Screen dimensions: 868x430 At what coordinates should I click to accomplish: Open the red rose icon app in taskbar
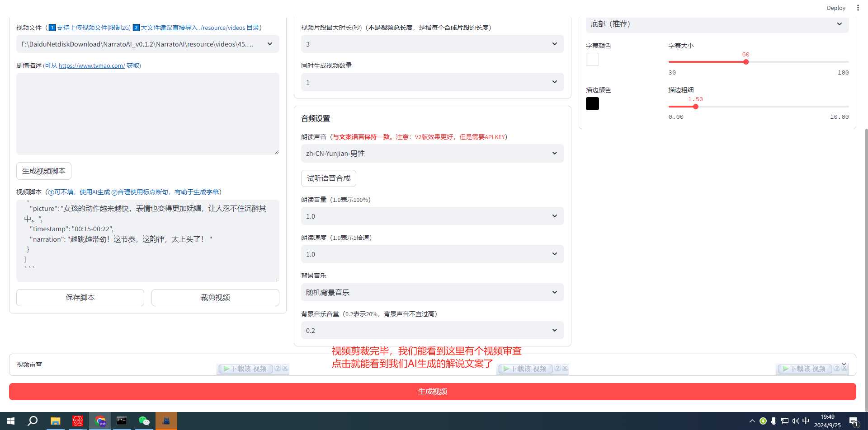pos(78,421)
